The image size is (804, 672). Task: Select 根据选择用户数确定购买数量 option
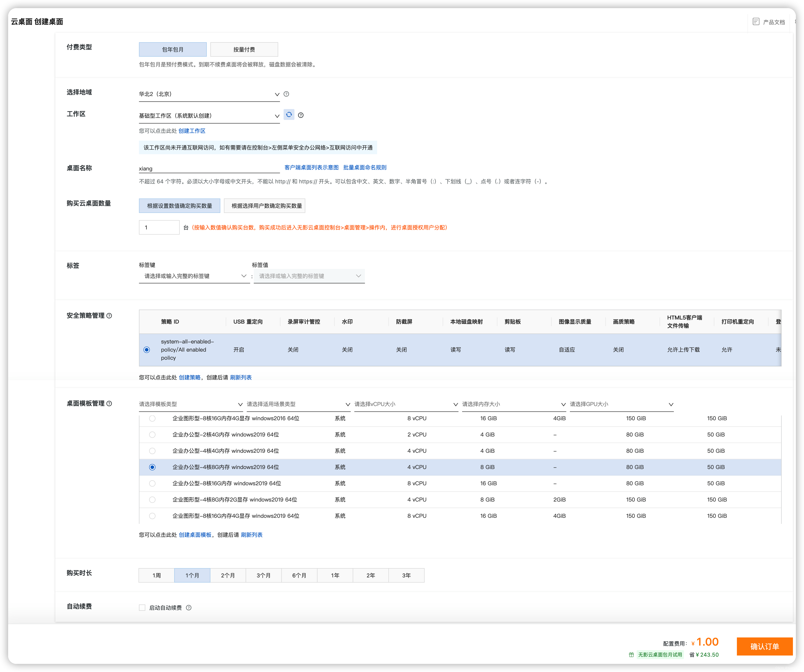265,206
